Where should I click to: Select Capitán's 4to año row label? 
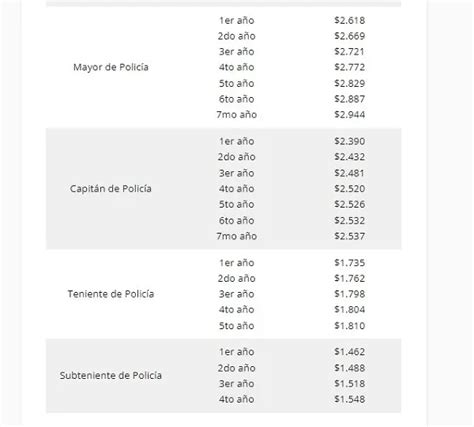tap(237, 189)
